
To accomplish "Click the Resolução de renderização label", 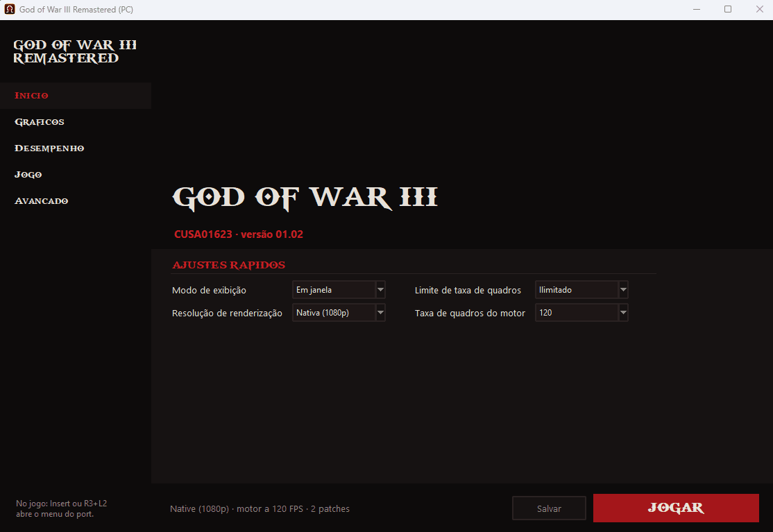I will (228, 313).
